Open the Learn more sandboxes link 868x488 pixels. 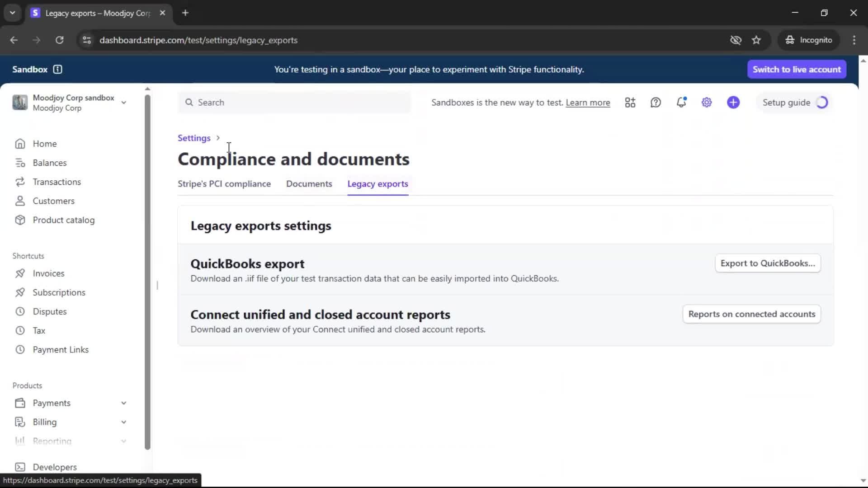tap(588, 103)
